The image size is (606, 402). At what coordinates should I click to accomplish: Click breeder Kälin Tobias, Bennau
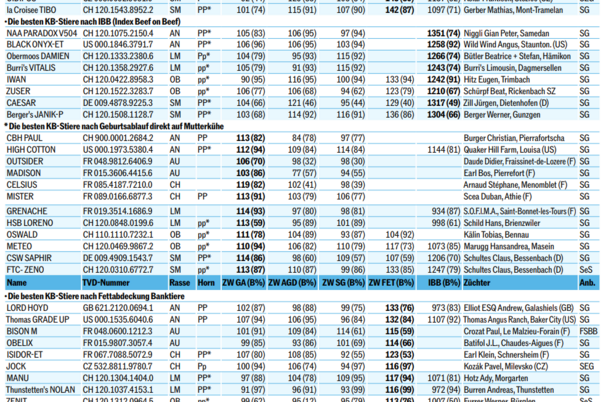point(496,235)
